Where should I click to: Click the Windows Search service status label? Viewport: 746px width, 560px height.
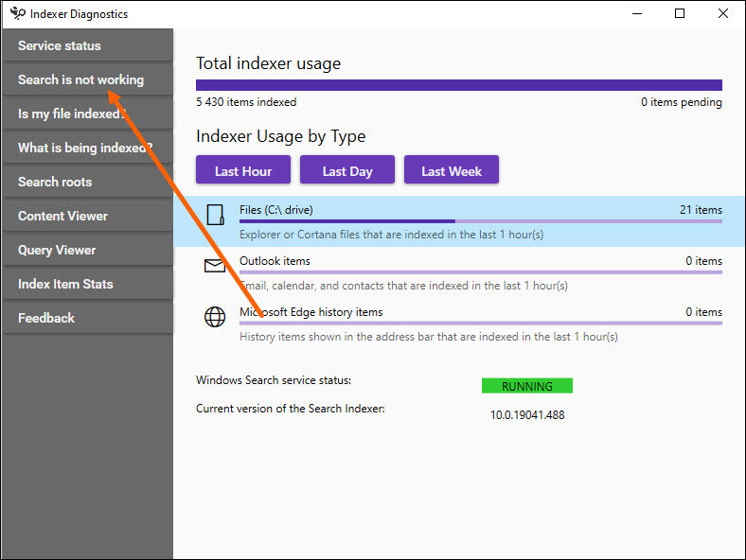pos(274,380)
